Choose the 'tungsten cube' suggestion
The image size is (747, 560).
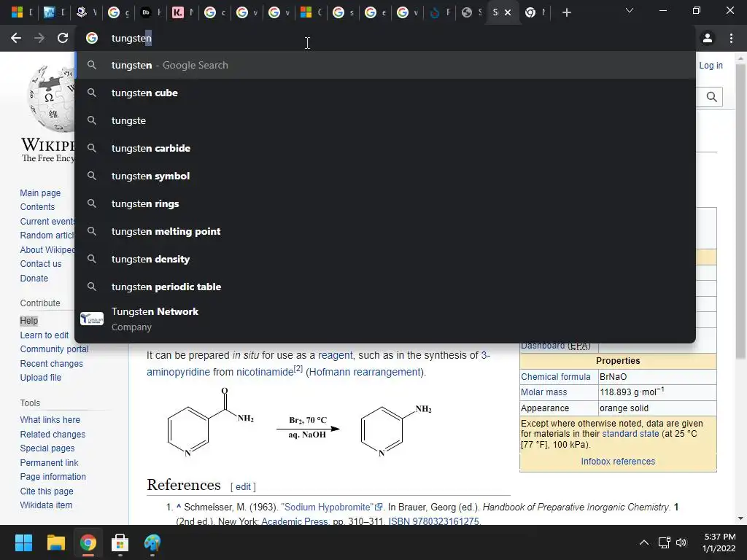pyautogui.click(x=385, y=93)
